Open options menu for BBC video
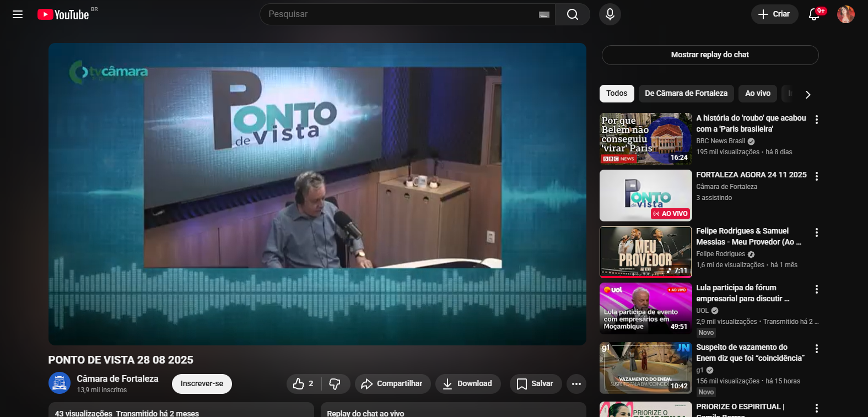868x417 pixels. pos(816,120)
